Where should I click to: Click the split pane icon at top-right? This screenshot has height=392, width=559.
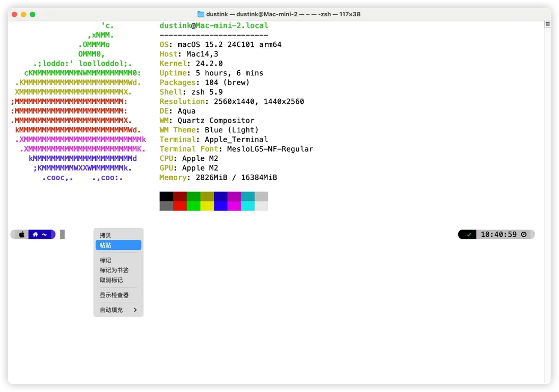[x=547, y=24]
